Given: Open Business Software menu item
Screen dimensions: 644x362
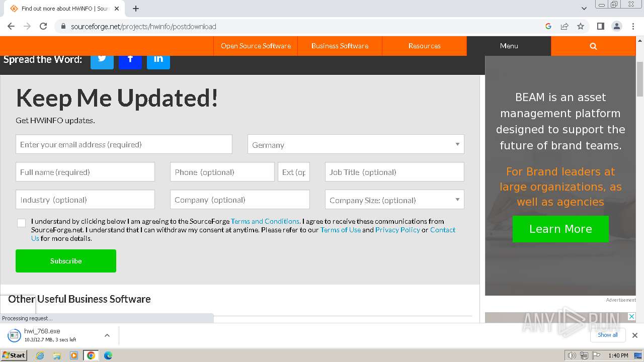Looking at the screenshot, I should (340, 46).
